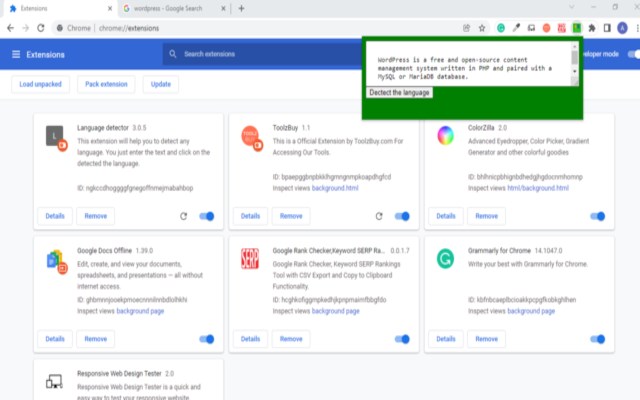Click the ToolzBuy extension logo

pos(251,138)
